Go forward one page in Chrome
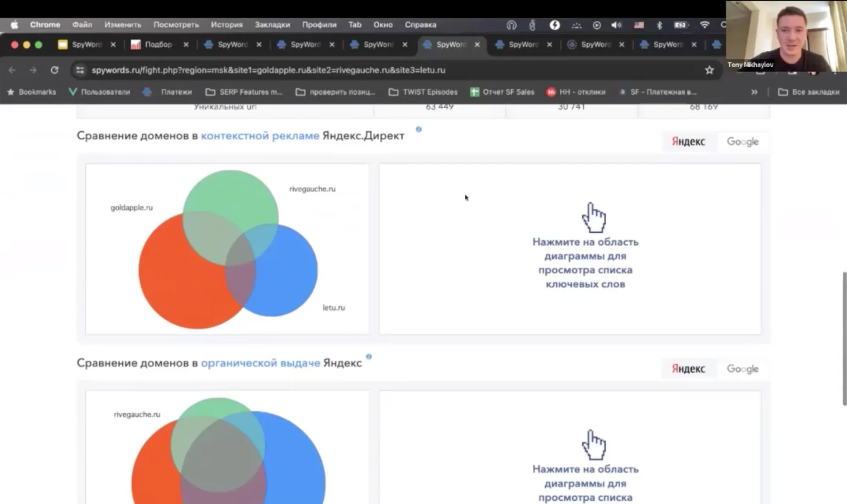Screen dimensions: 847x504 click(x=33, y=70)
